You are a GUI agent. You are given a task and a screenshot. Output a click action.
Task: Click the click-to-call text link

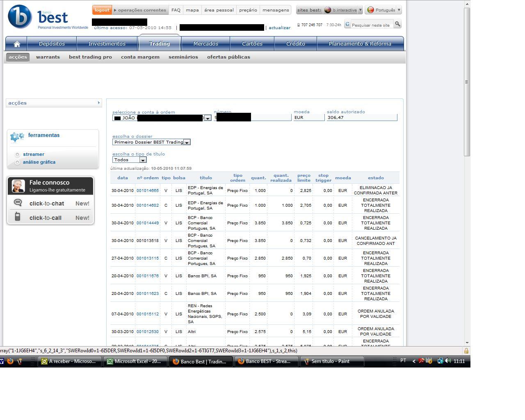[x=46, y=218]
